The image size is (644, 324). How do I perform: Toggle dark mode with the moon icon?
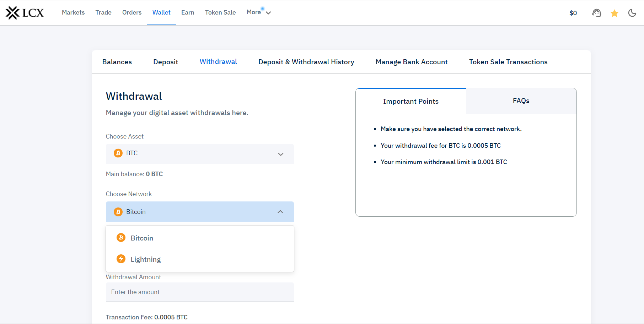click(x=632, y=13)
